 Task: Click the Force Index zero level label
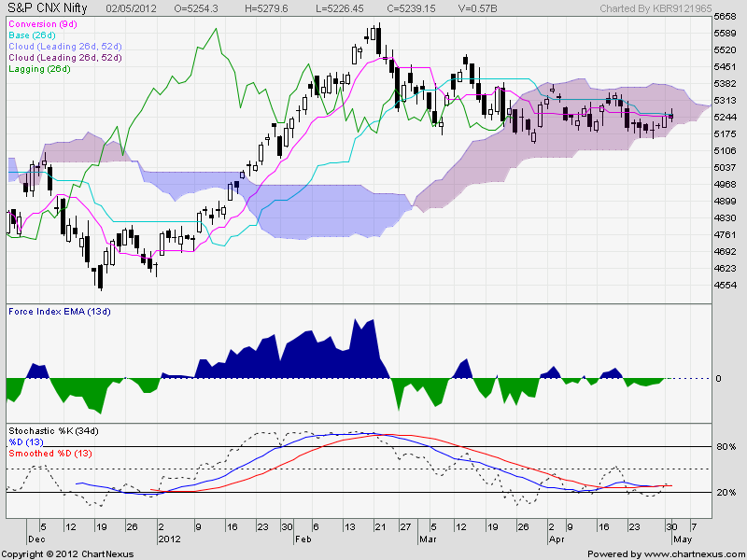(x=718, y=379)
